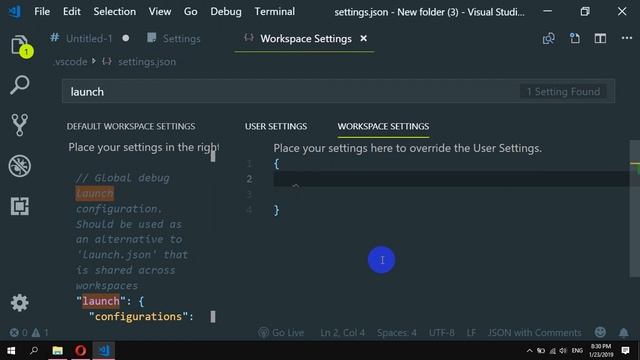Open the Debug view in activity bar
The image size is (640, 360).
20,166
